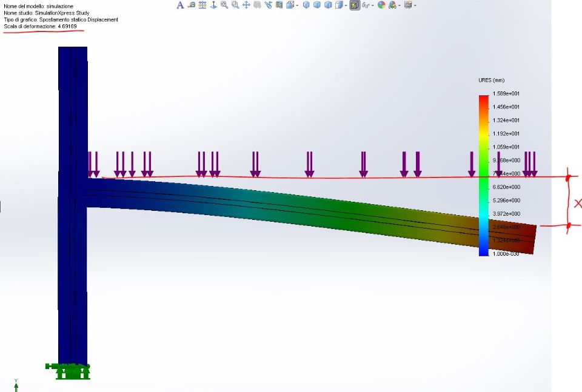Image resolution: width=582 pixels, height=392 pixels.
Task: Click the normal-to axis arrow icon
Action: [213, 5]
